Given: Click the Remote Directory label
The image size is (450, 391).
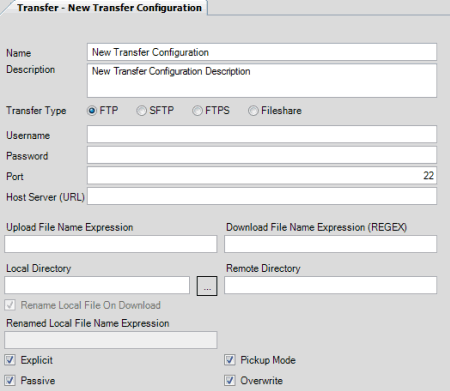Looking at the screenshot, I should pos(263,269).
